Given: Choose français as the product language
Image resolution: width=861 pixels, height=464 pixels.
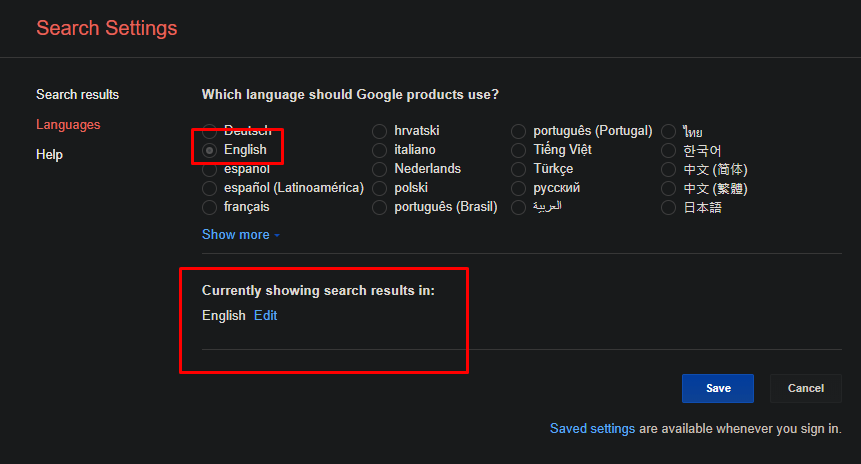Looking at the screenshot, I should (x=209, y=207).
